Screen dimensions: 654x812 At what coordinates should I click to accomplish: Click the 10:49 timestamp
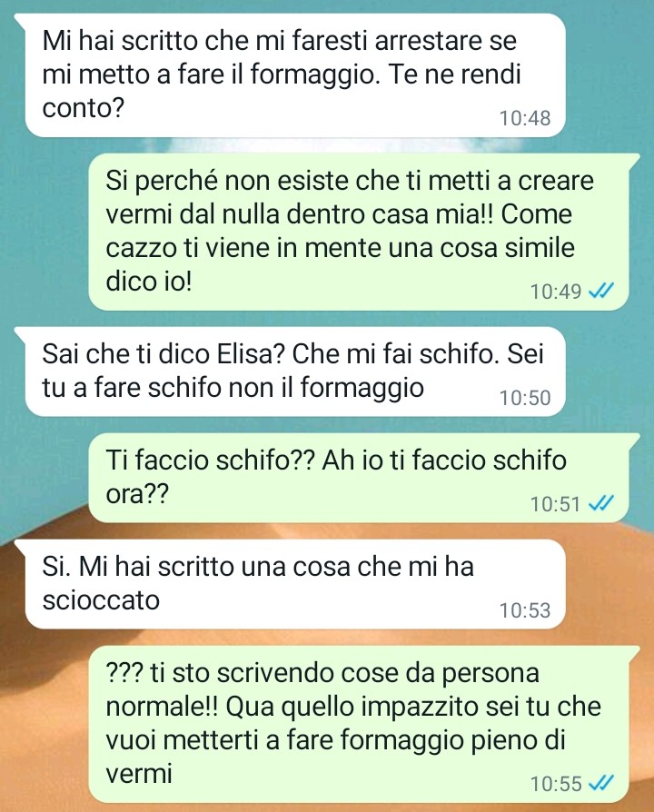coord(556,292)
